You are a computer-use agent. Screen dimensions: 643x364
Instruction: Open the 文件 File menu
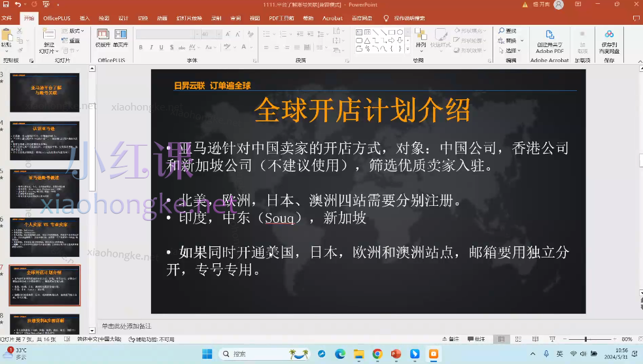coord(7,18)
